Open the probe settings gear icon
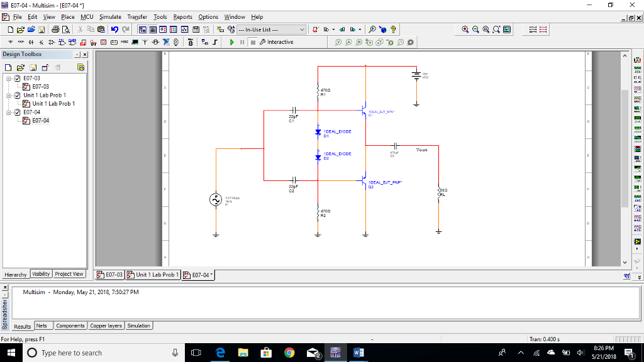 tap(410, 42)
